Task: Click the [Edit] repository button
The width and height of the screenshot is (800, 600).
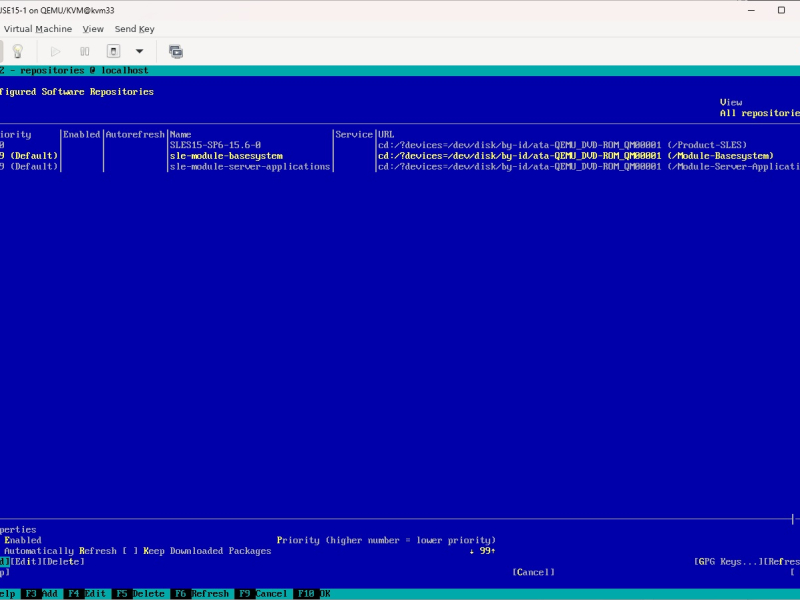Action: pyautogui.click(x=26, y=562)
